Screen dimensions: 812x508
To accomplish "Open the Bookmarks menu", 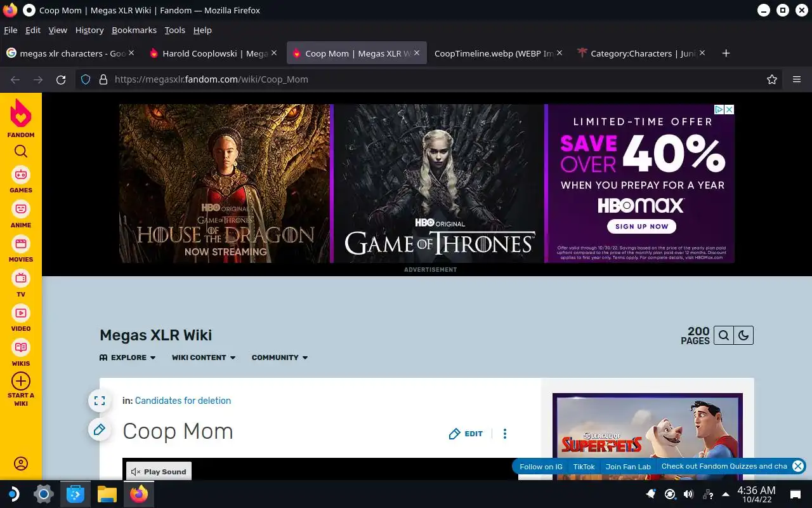I will pos(134,30).
